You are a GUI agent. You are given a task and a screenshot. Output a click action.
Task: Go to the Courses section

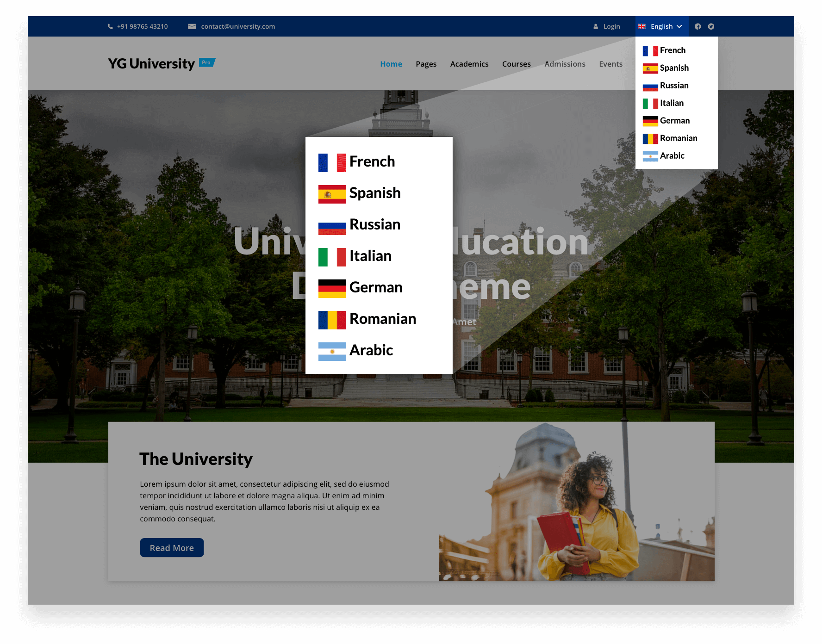517,64
